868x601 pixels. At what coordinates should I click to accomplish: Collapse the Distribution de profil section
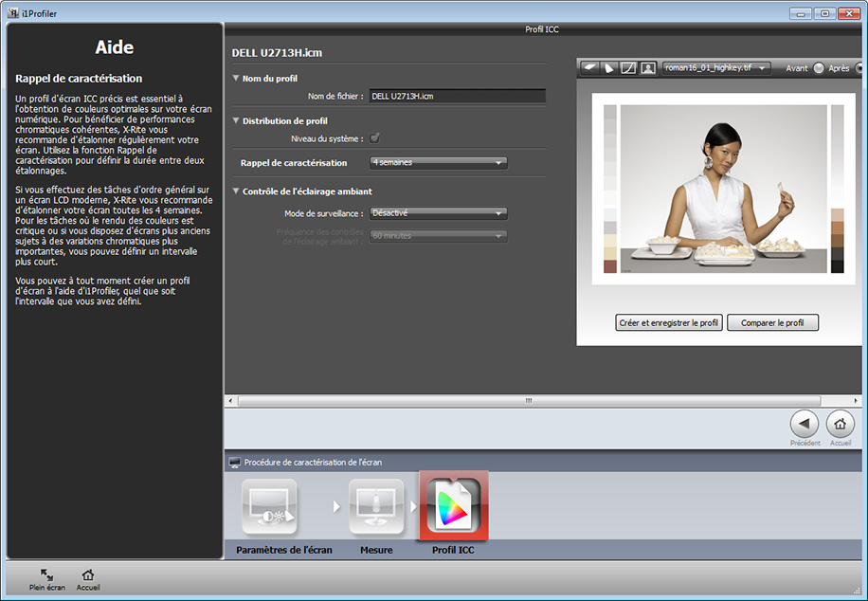236,120
